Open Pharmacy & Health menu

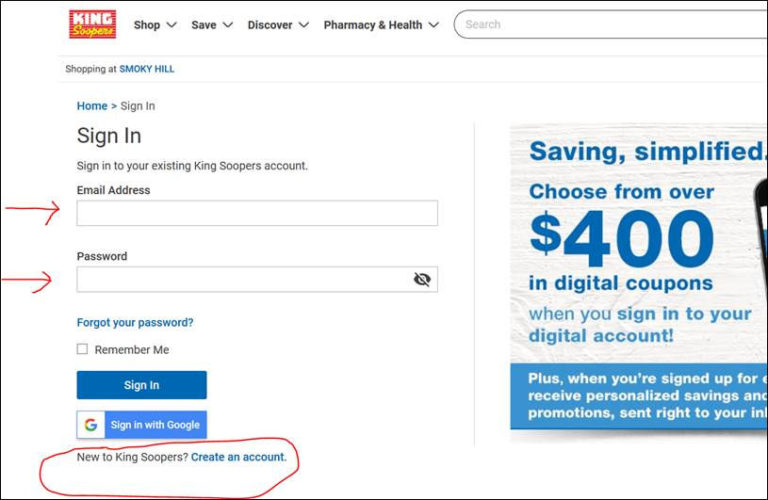(x=381, y=25)
